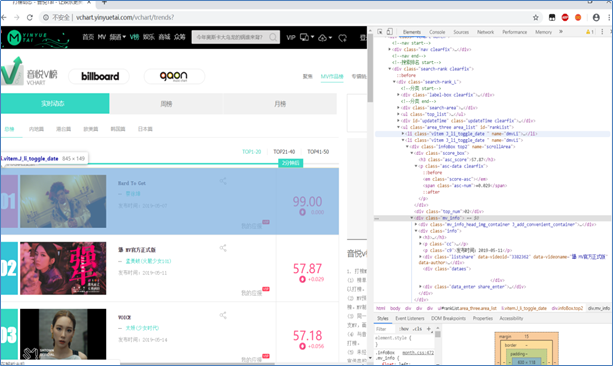Open the device/client dropdown beside VIP

307,37
